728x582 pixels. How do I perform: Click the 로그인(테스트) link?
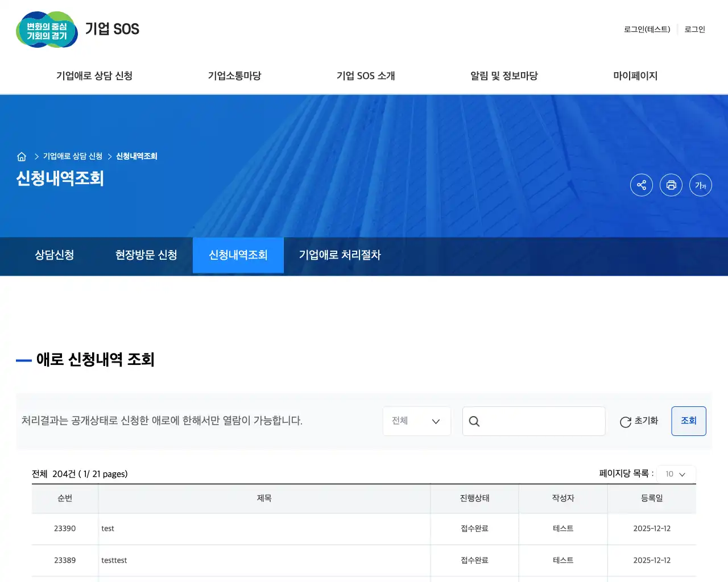tap(647, 30)
